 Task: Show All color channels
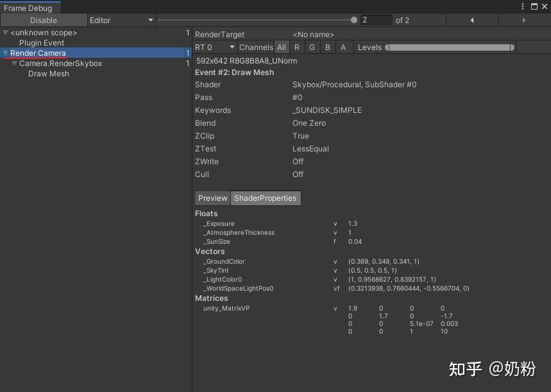click(282, 47)
